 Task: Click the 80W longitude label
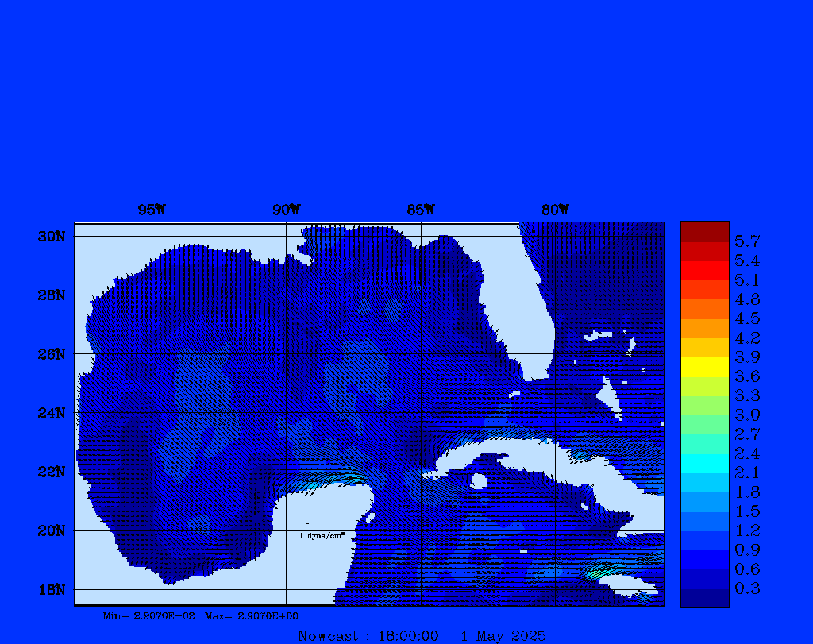point(555,210)
